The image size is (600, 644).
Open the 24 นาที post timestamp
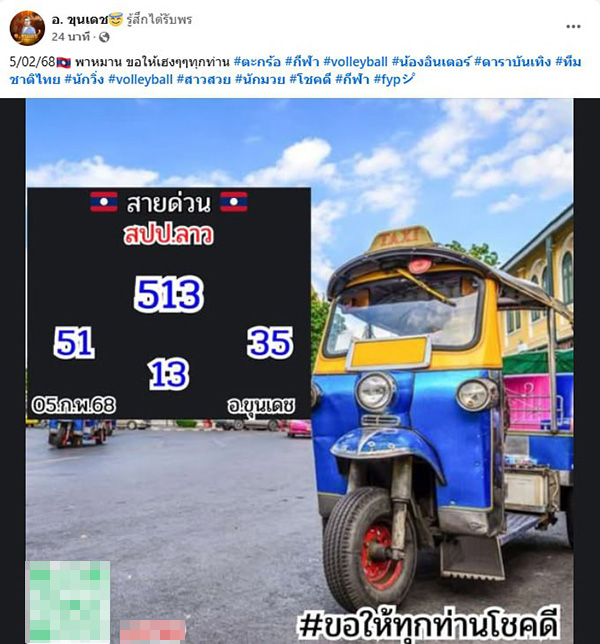point(70,37)
